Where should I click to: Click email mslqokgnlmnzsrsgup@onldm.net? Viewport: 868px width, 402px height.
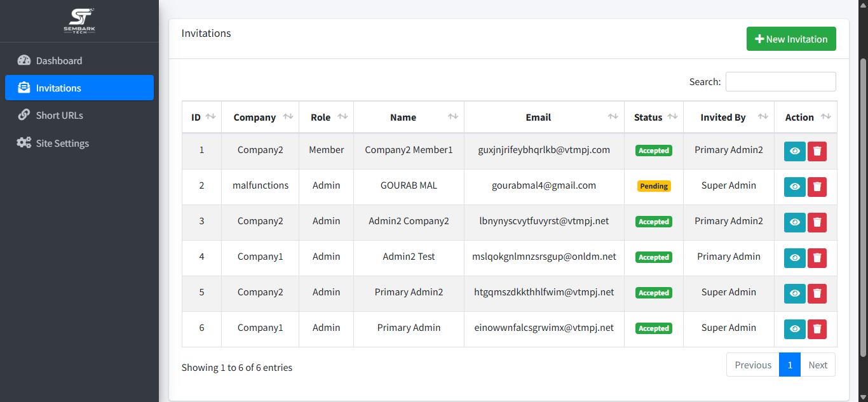[x=544, y=257]
